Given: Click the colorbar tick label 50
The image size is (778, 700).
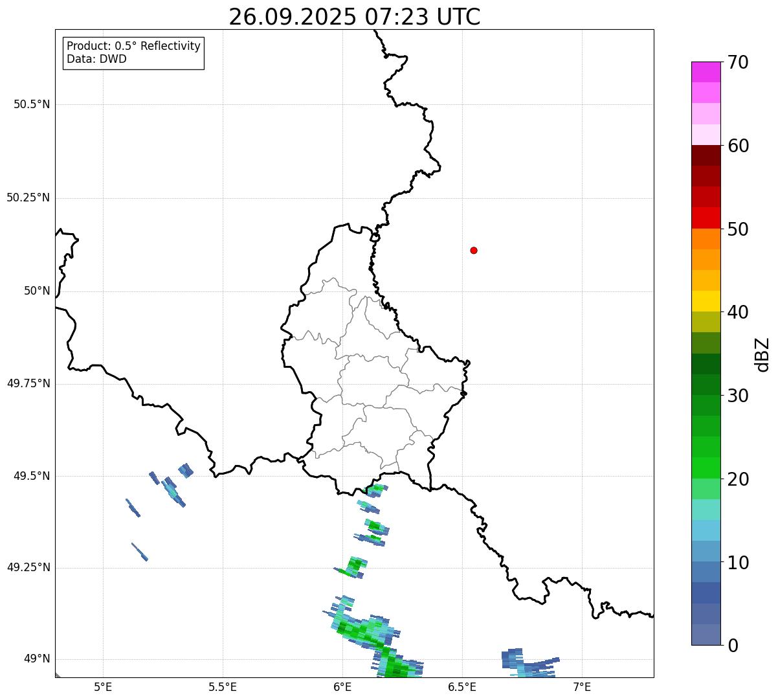Looking at the screenshot, I should click(738, 229).
